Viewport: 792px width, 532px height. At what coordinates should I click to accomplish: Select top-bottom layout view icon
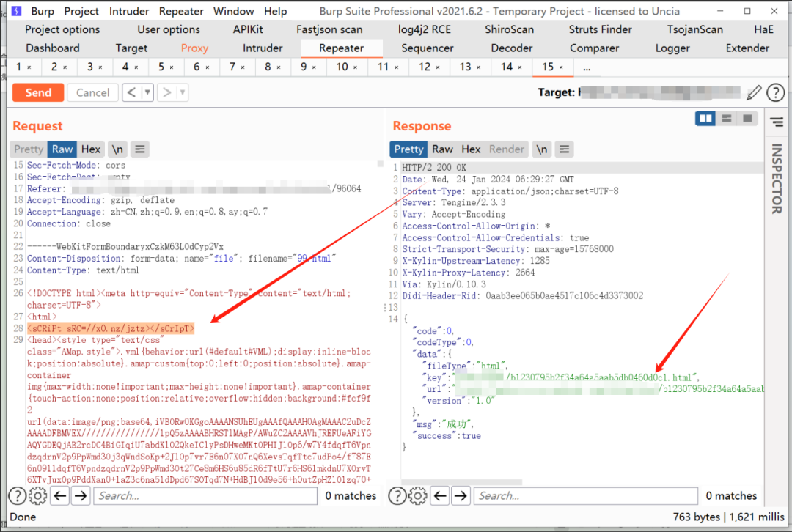[726, 119]
